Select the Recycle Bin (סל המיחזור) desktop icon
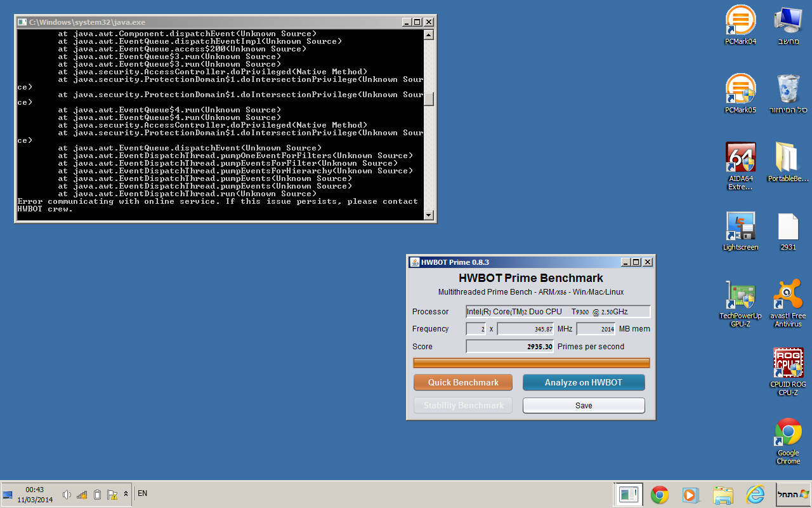The width and height of the screenshot is (812, 508). 788,94
